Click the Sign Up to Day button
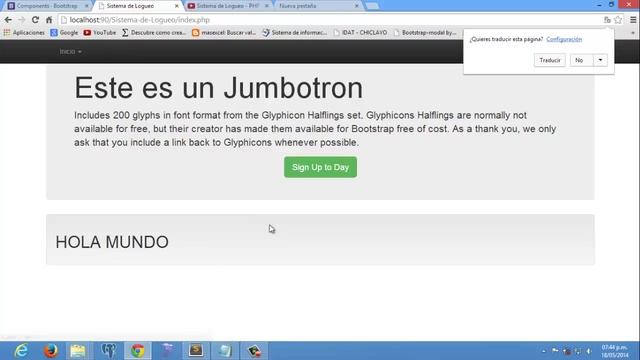 320,167
